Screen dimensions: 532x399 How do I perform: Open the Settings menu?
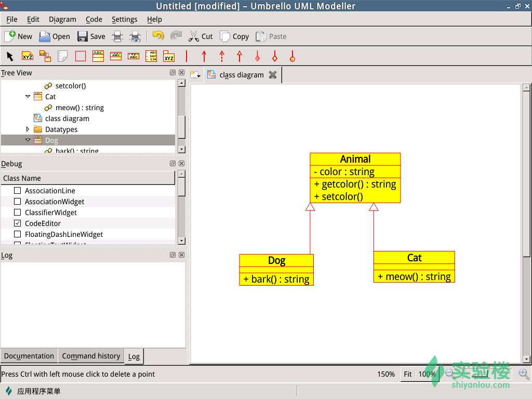click(x=125, y=19)
